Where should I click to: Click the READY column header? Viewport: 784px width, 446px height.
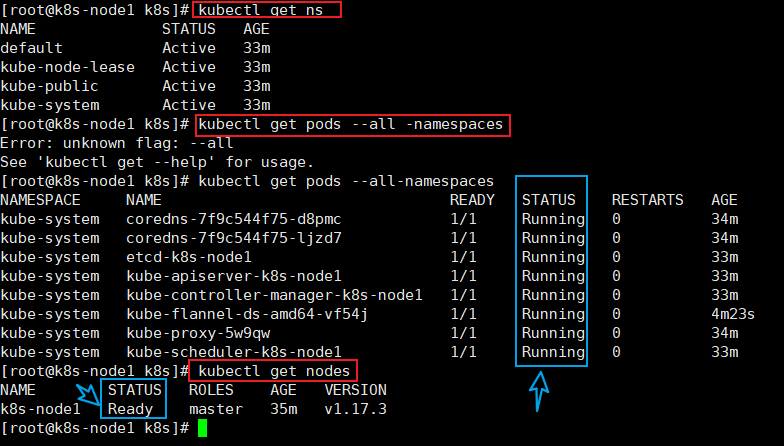click(x=472, y=200)
